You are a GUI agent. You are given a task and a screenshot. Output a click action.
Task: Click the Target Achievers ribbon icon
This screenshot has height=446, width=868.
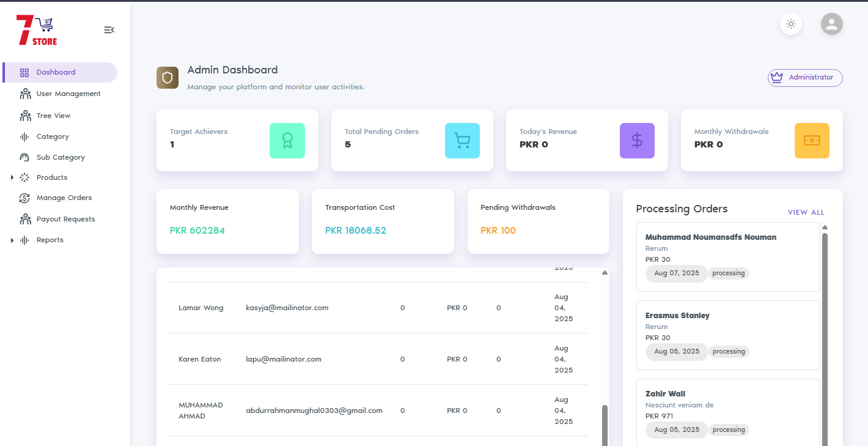click(x=287, y=141)
